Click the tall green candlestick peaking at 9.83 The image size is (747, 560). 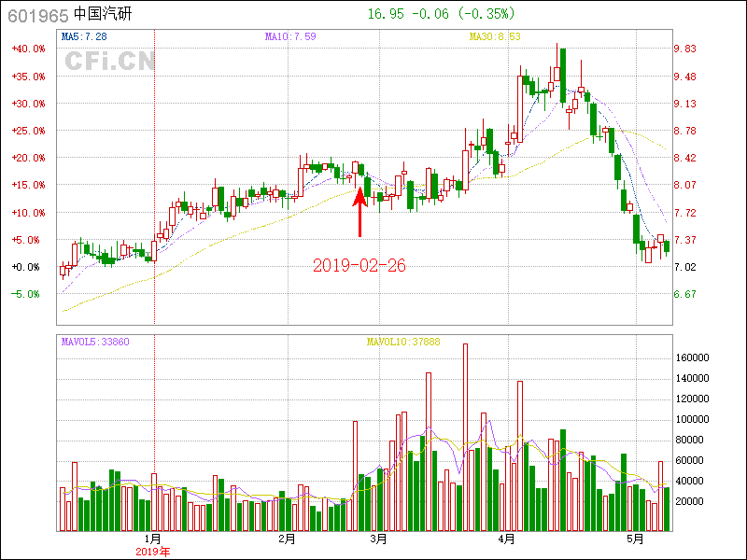(x=563, y=77)
